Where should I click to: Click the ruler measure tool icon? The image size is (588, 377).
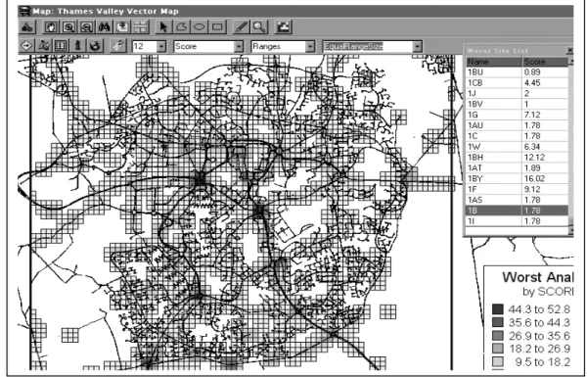click(x=118, y=46)
